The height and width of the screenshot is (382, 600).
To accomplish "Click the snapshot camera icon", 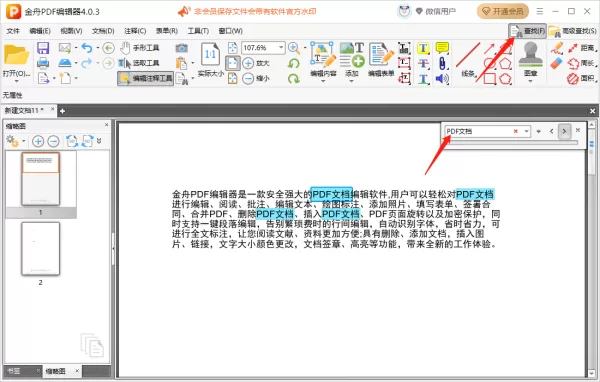I will tap(181, 48).
